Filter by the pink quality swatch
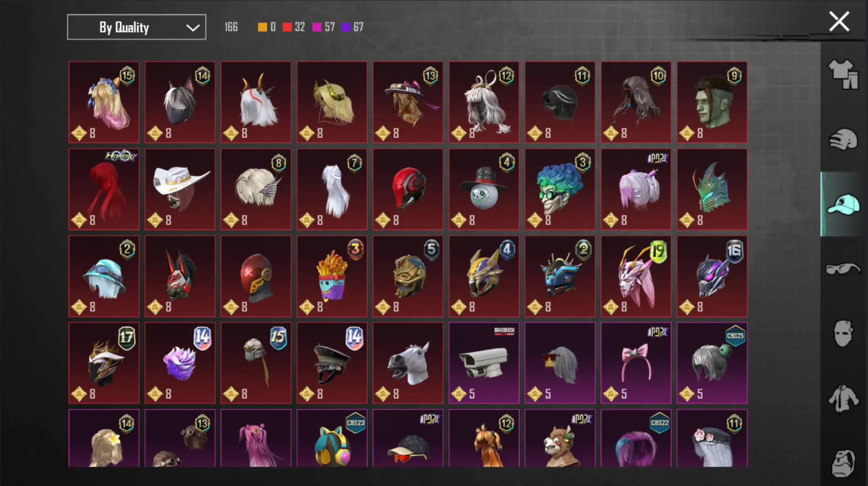Viewport: 868px width, 486px height. coord(317,27)
